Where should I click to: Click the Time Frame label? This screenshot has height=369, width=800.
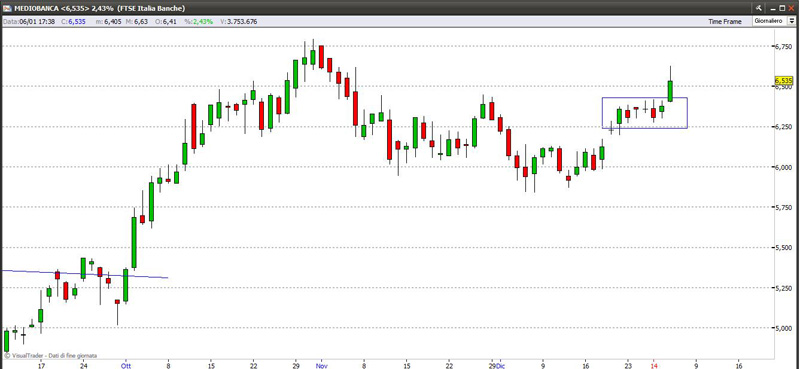[x=725, y=22]
